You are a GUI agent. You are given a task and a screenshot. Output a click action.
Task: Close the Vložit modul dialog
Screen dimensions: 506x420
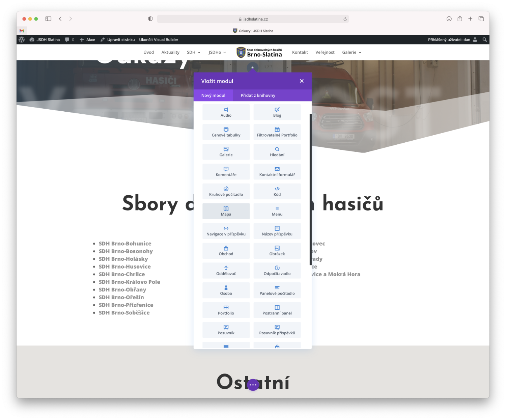(302, 81)
